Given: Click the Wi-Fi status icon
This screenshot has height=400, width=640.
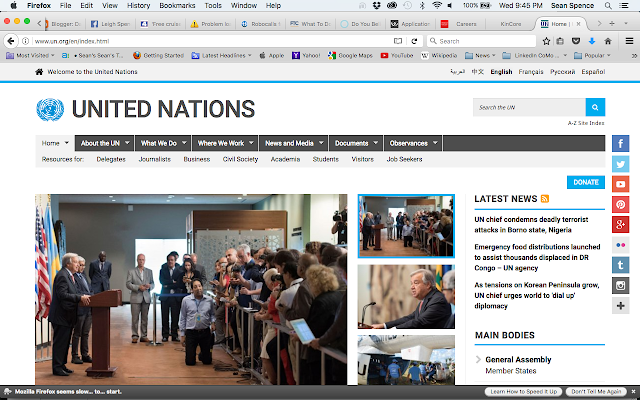Looking at the screenshot, I should 437,6.
